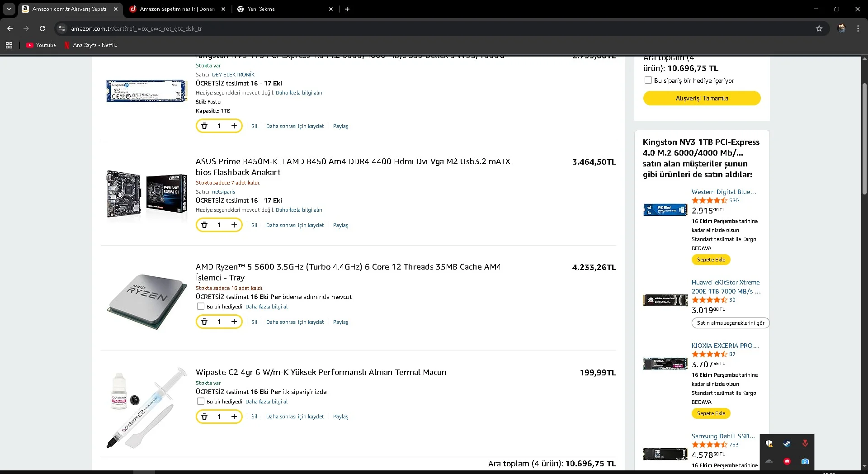Click the Valorant tray icon
This screenshot has height=474, width=868.
[x=805, y=444]
